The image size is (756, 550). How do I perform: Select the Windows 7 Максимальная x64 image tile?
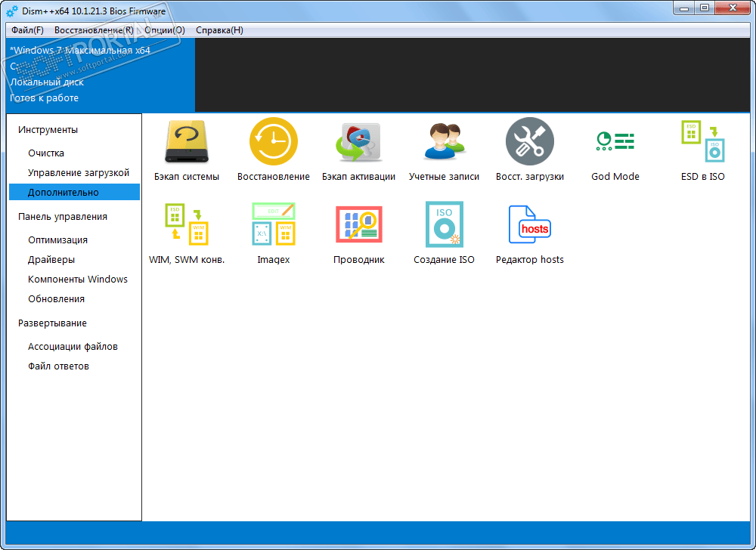click(101, 75)
